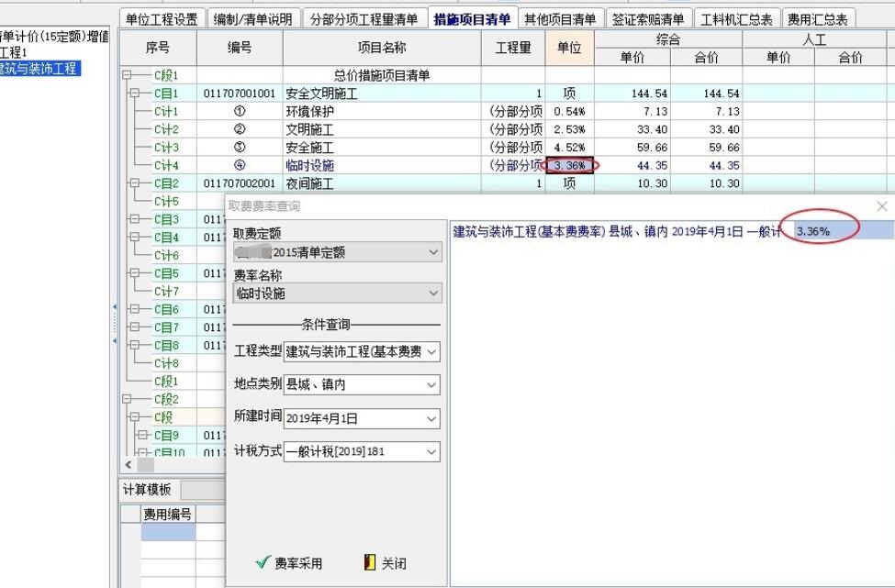Select the 措施项目清单 tab

pyautogui.click(x=472, y=19)
